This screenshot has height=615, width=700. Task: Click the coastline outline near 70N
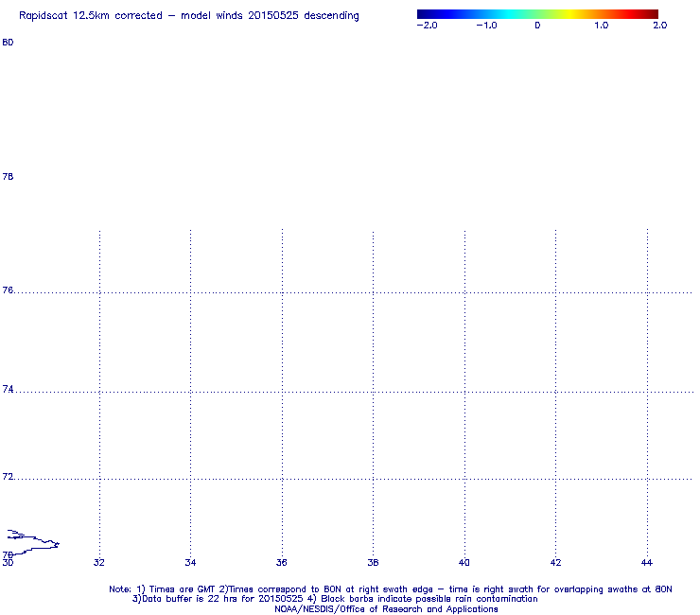click(x=33, y=542)
